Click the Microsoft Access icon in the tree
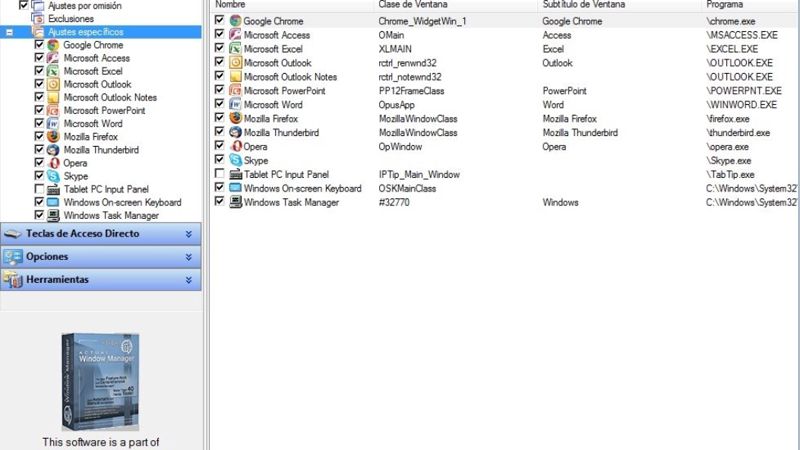 pyautogui.click(x=53, y=58)
